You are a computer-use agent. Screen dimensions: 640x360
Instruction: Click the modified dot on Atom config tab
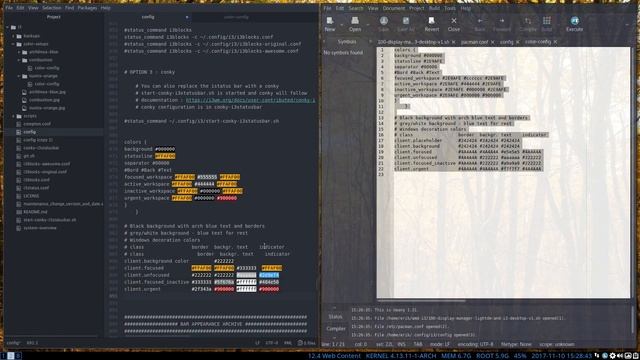click(187, 17)
